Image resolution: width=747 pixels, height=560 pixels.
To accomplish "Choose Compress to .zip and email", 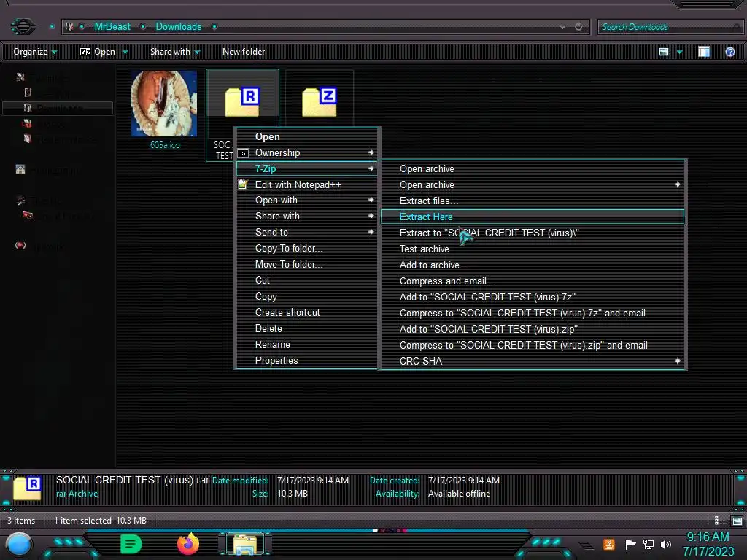I will coord(533,345).
